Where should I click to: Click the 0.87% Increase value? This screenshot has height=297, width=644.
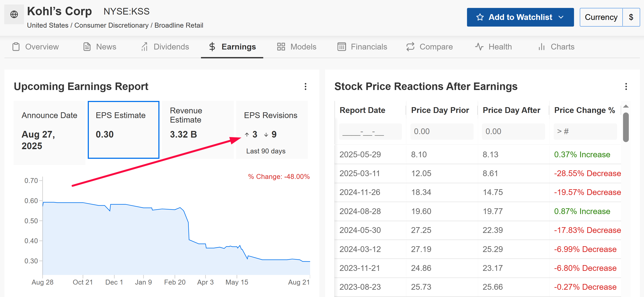[582, 211]
